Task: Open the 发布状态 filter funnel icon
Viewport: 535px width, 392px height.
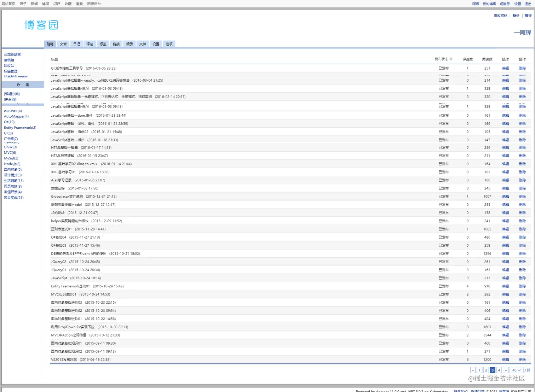Action: click(451, 59)
